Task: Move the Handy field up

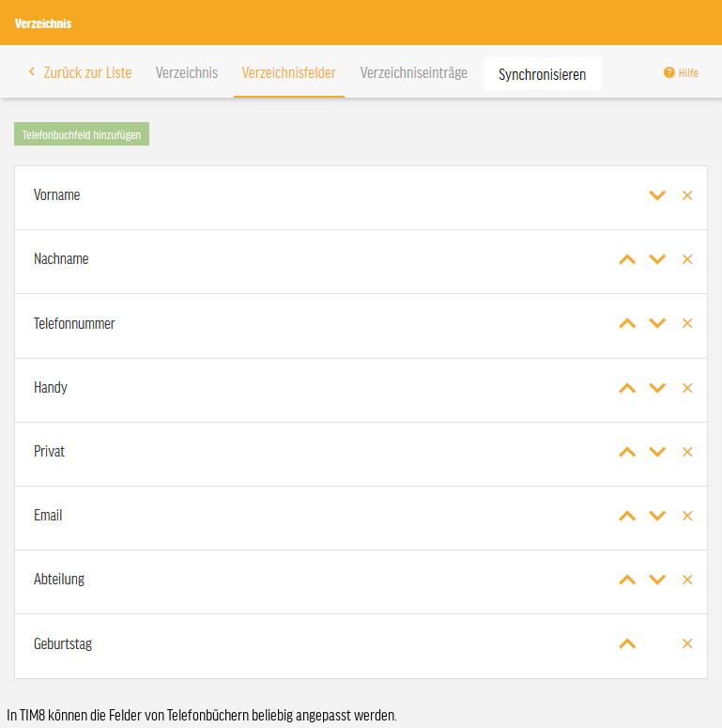Action: tap(627, 388)
